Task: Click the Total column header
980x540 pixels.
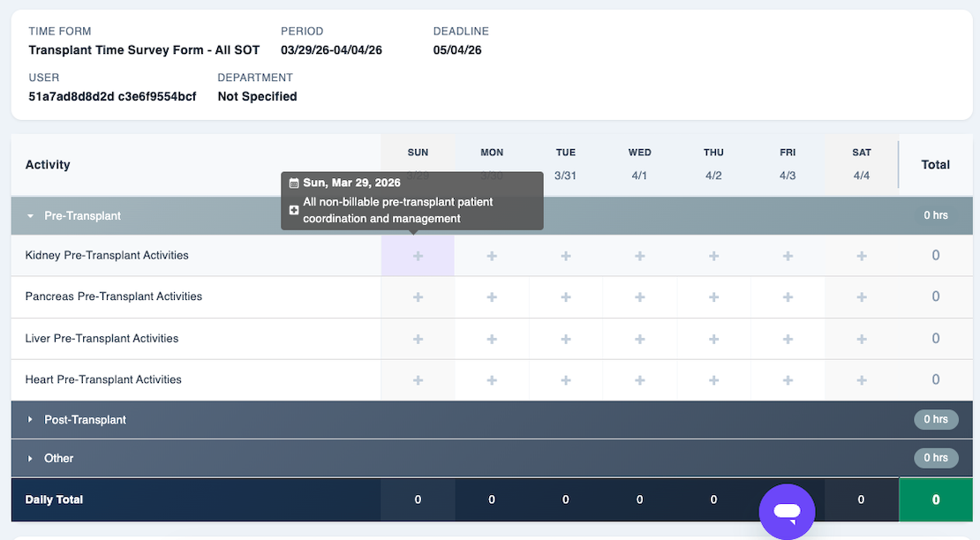Action: point(936,165)
